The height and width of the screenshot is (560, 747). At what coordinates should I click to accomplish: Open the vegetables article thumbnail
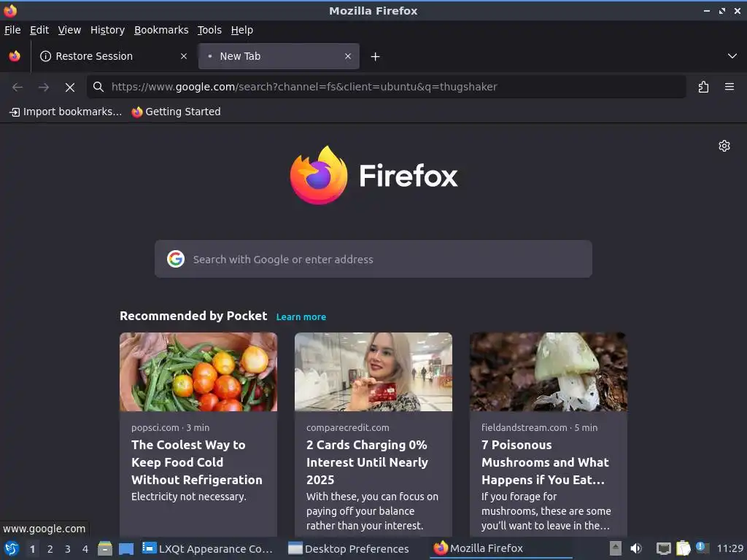click(x=198, y=372)
